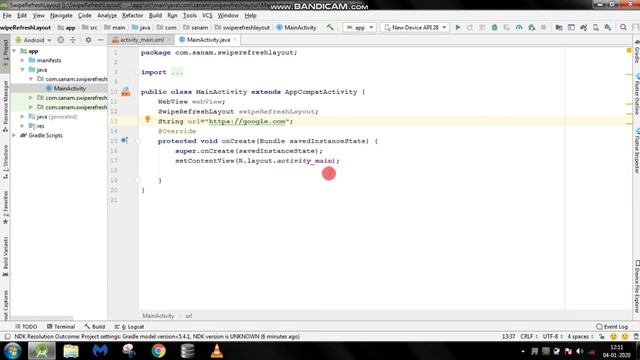
Task: Open the VCS menu
Action: tap(207, 16)
